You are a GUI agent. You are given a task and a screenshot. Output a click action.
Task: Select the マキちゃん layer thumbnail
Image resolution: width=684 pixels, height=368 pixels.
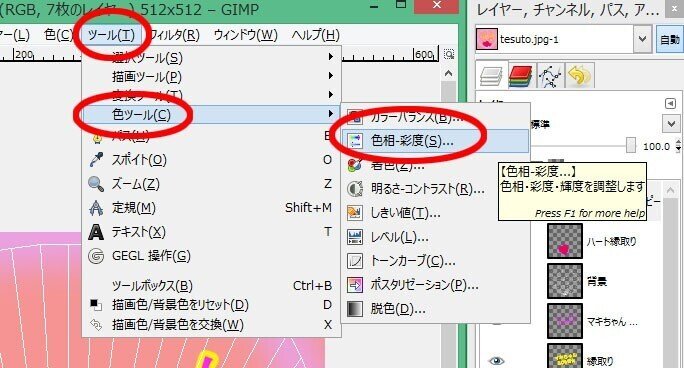565,321
